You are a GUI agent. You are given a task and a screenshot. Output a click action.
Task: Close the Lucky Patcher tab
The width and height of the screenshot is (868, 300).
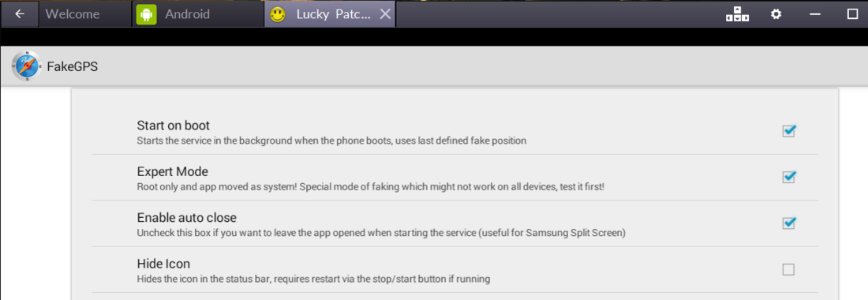[x=385, y=14]
